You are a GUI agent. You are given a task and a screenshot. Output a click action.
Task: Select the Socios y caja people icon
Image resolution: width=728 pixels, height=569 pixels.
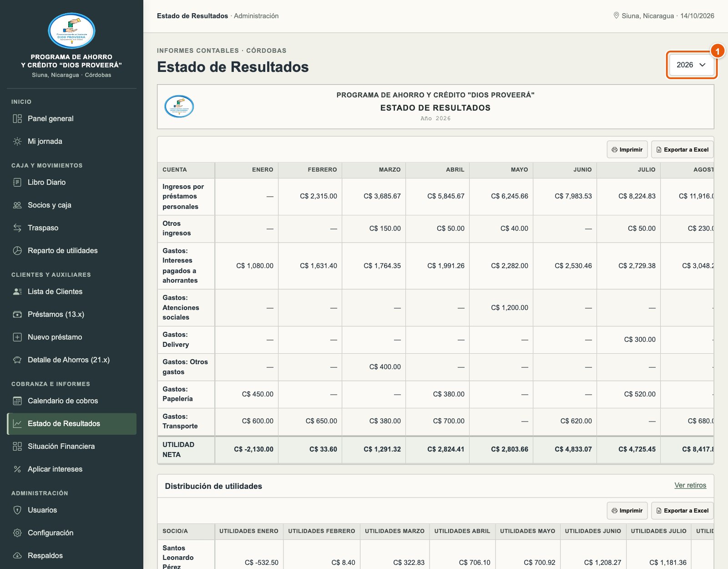coord(17,205)
